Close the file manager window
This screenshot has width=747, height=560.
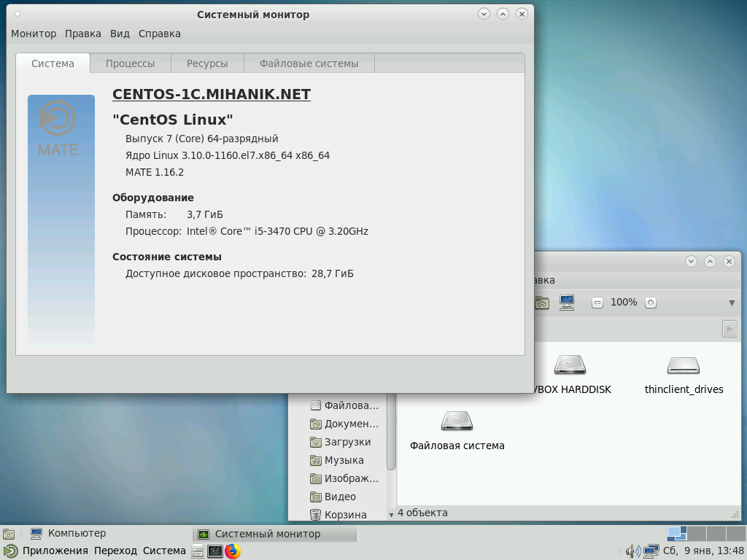[729, 261]
